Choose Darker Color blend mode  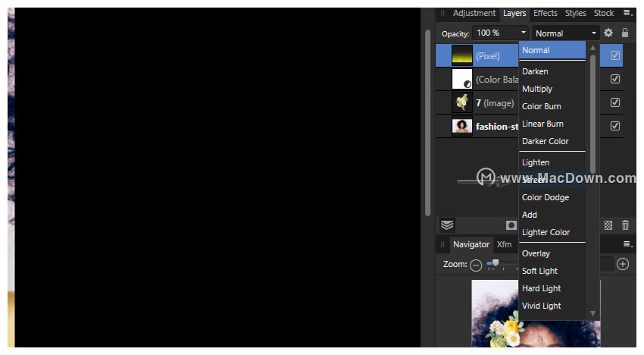tap(552, 141)
